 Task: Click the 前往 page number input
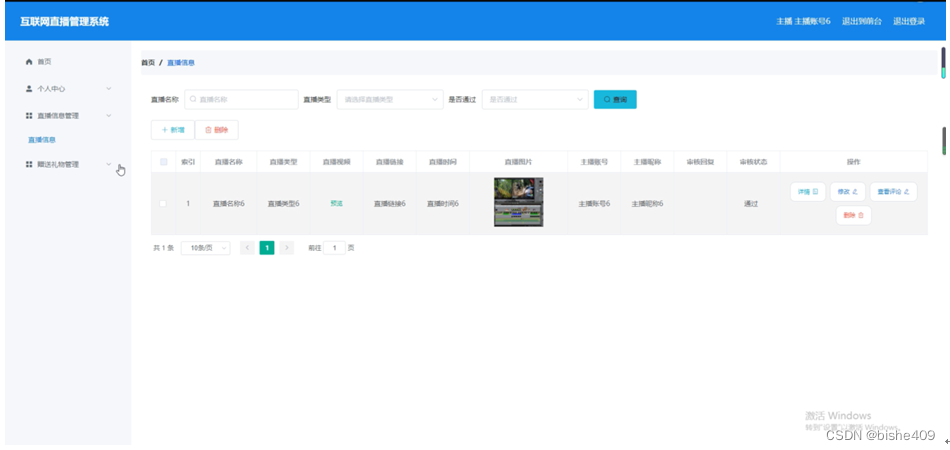[334, 248]
